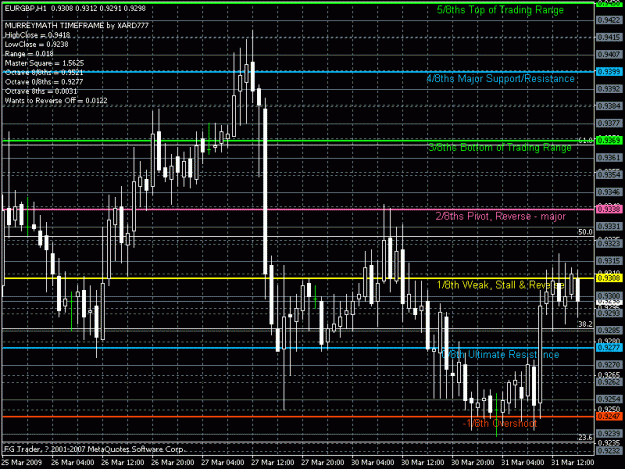Click the "26 Mar 04:00" time label

[73, 463]
